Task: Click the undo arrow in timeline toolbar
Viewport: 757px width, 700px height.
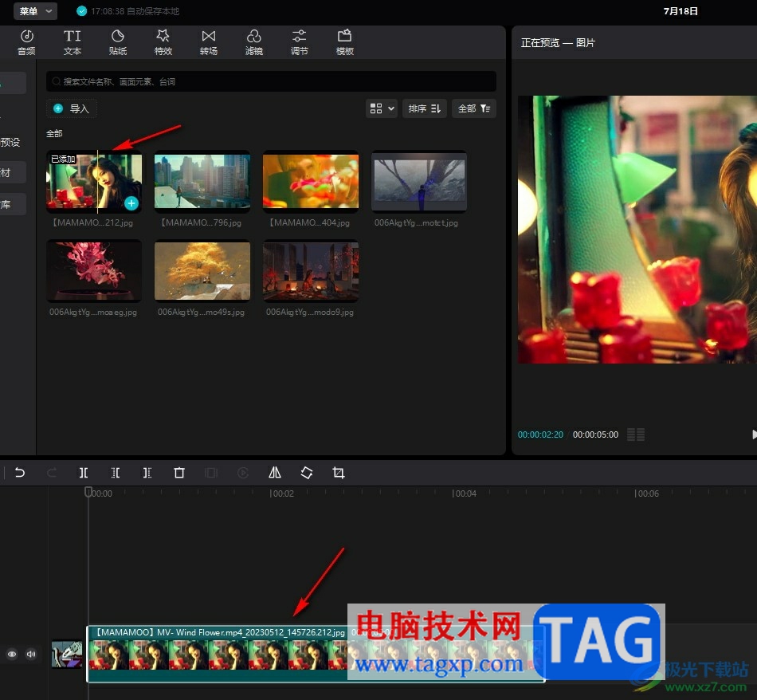Action: pyautogui.click(x=20, y=473)
